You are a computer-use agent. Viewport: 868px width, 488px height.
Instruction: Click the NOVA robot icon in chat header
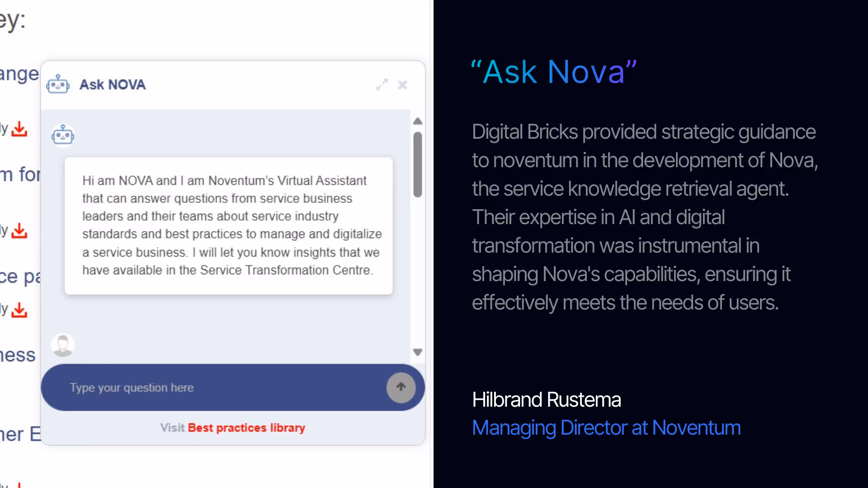click(x=58, y=84)
